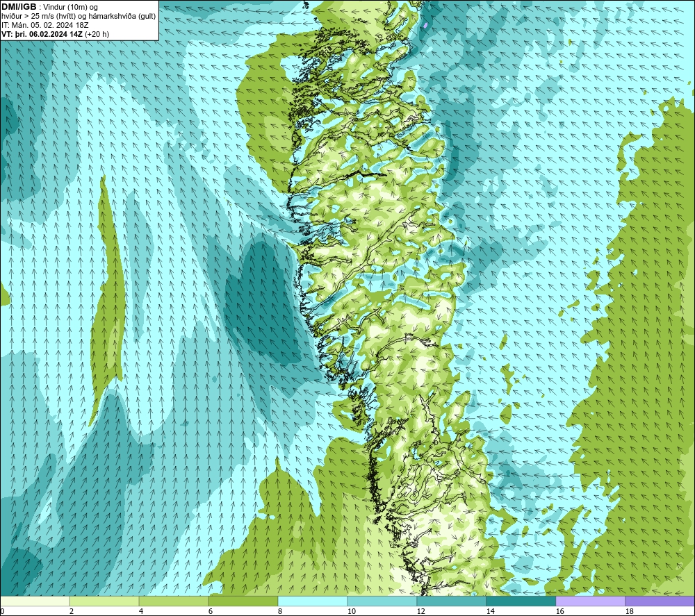The image size is (695, 616).
Task: Click the DMI/IGB title text
Action: coord(19,7)
